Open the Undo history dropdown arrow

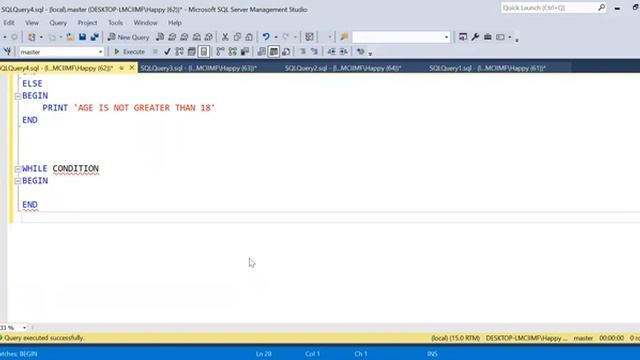pos(276,37)
